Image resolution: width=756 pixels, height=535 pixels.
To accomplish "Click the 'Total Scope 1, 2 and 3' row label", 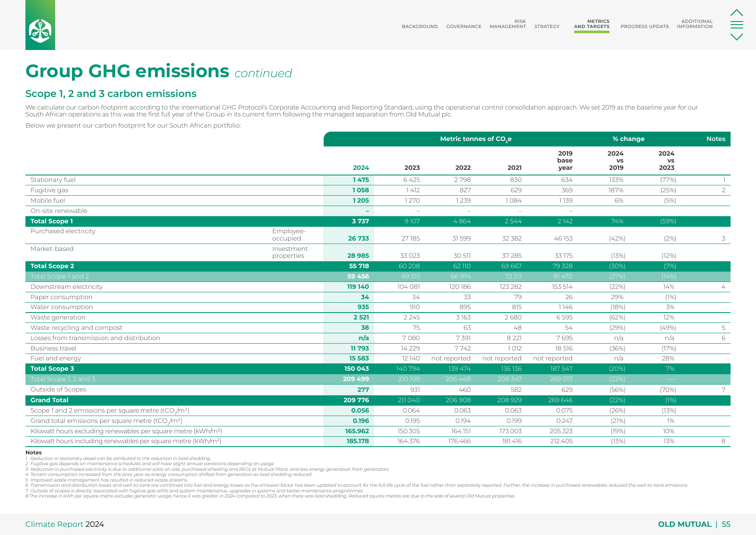I will click(63, 379).
